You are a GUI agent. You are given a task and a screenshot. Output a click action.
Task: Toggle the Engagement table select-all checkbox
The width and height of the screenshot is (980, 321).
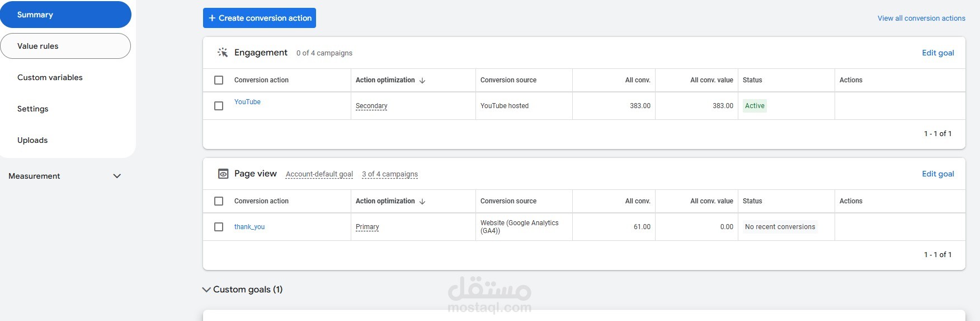[219, 80]
